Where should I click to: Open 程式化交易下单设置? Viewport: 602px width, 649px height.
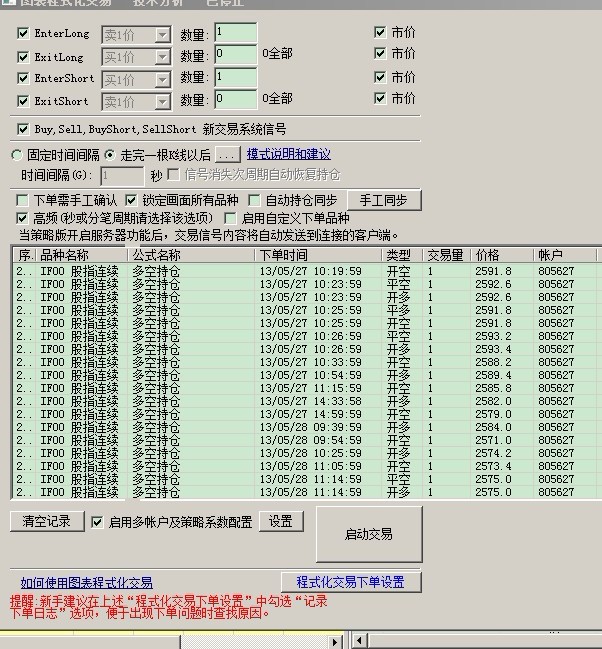tap(350, 582)
